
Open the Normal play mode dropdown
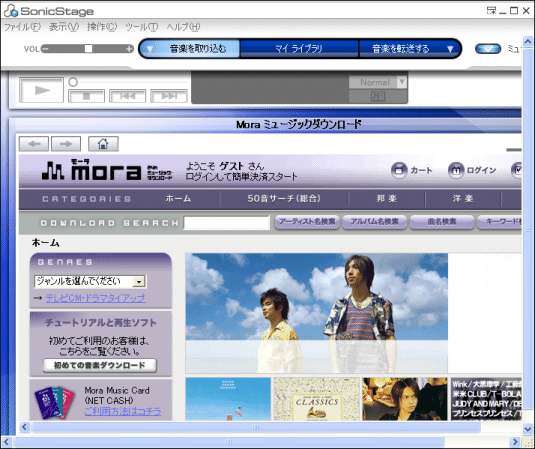pyautogui.click(x=402, y=82)
